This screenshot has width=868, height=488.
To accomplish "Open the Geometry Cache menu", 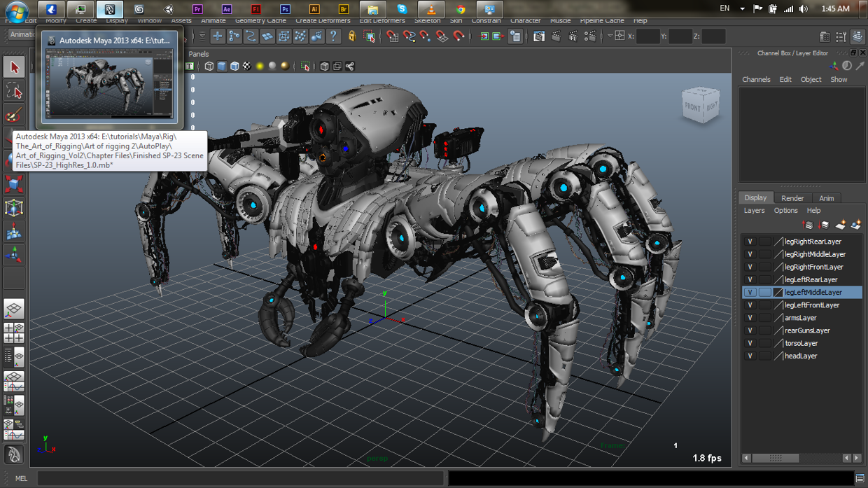I will [260, 21].
